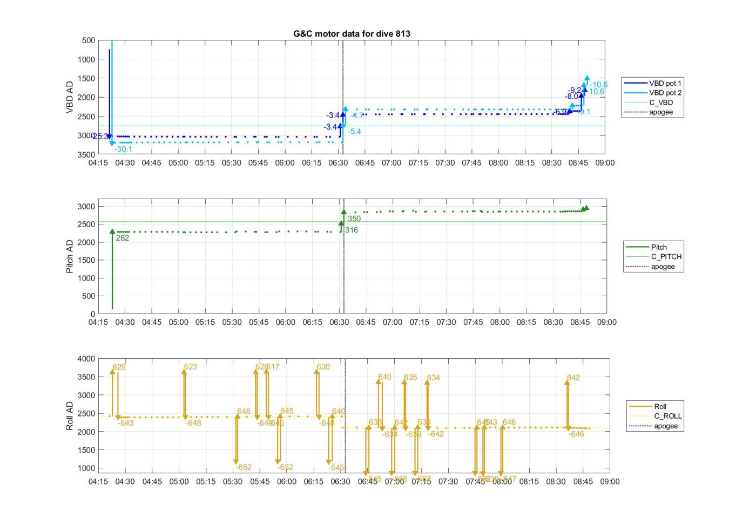Select 'C_VBD' legend entry
The image size is (756, 532).
[x=661, y=103]
